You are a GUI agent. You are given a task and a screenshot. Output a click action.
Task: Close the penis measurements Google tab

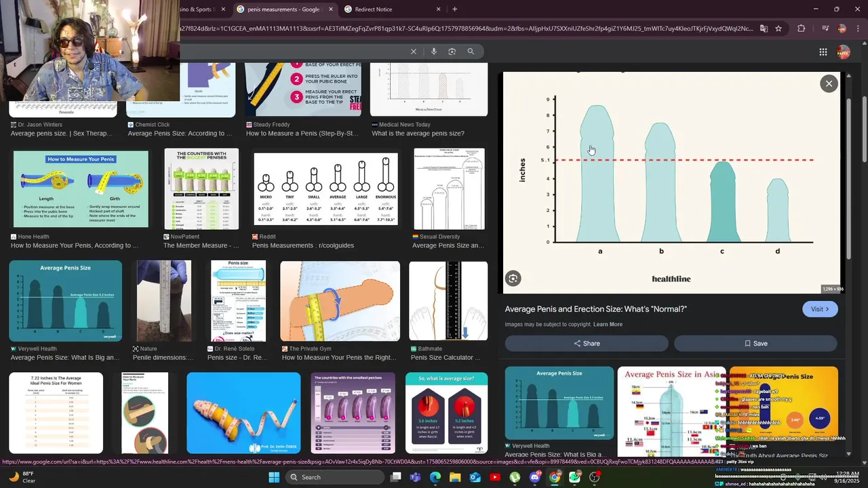[331, 9]
